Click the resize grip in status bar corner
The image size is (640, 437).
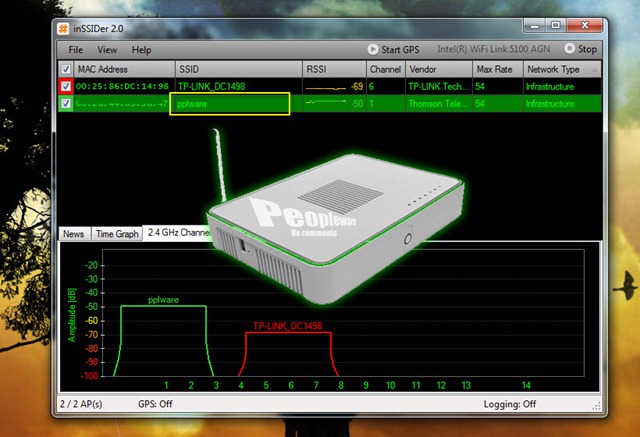pyautogui.click(x=596, y=405)
